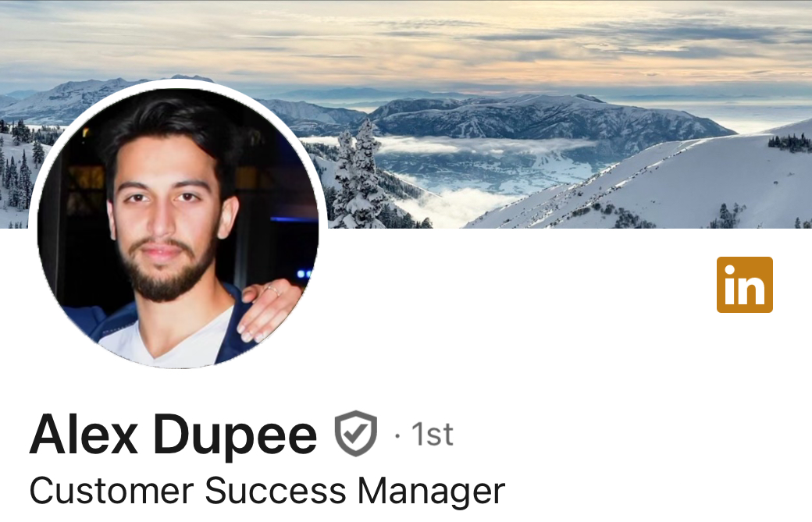Click the word Manager in the headline
The width and height of the screenshot is (812, 522).
point(431,491)
